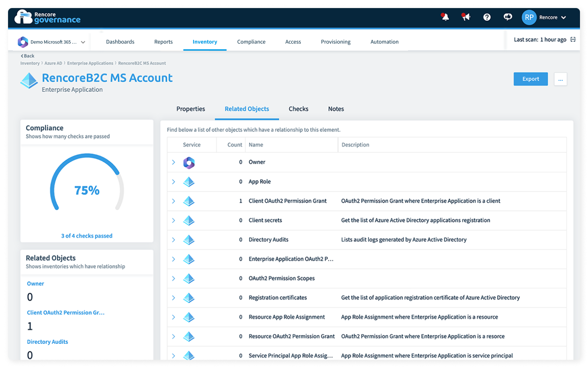Viewport: 588px width, 368px height.
Task: Open the Demo Microsoft 365 tenant dropdown
Action: [51, 42]
